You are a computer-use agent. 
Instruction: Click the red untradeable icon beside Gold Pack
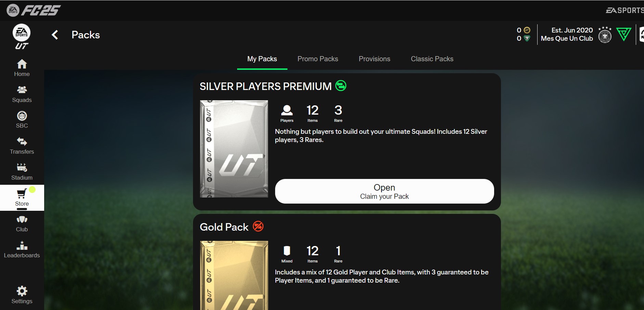258,226
